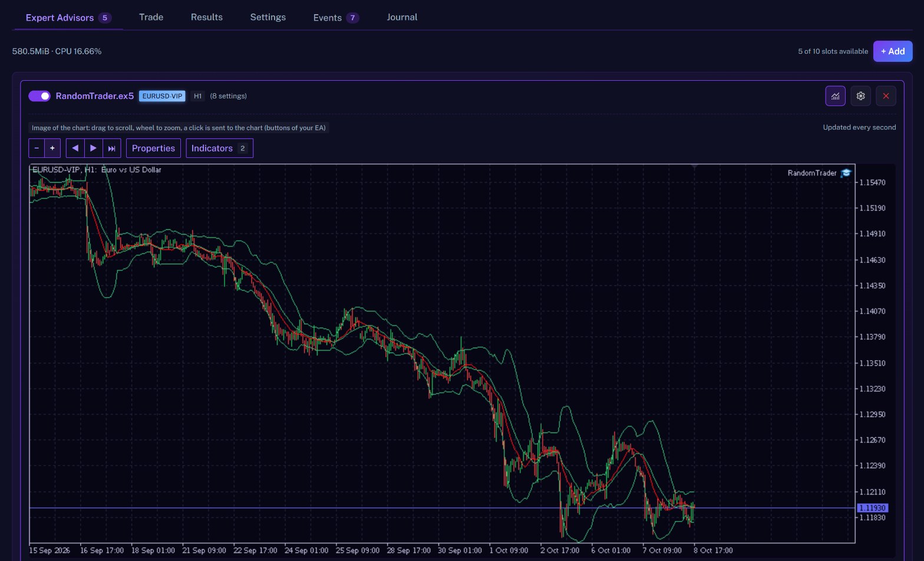
Task: Click the chart view icon for RandomTrader
Action: [x=835, y=96]
